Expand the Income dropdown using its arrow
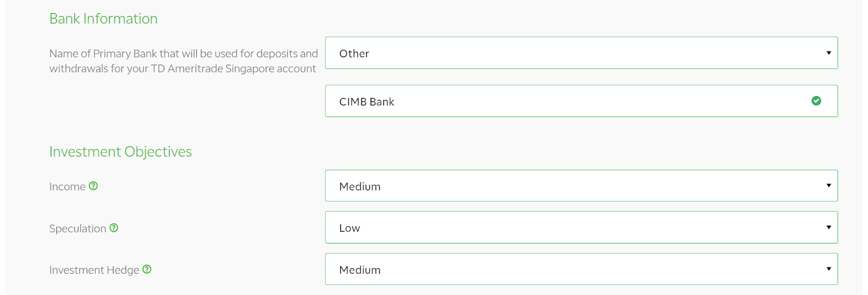The height and width of the screenshot is (295, 868). pyautogui.click(x=828, y=185)
